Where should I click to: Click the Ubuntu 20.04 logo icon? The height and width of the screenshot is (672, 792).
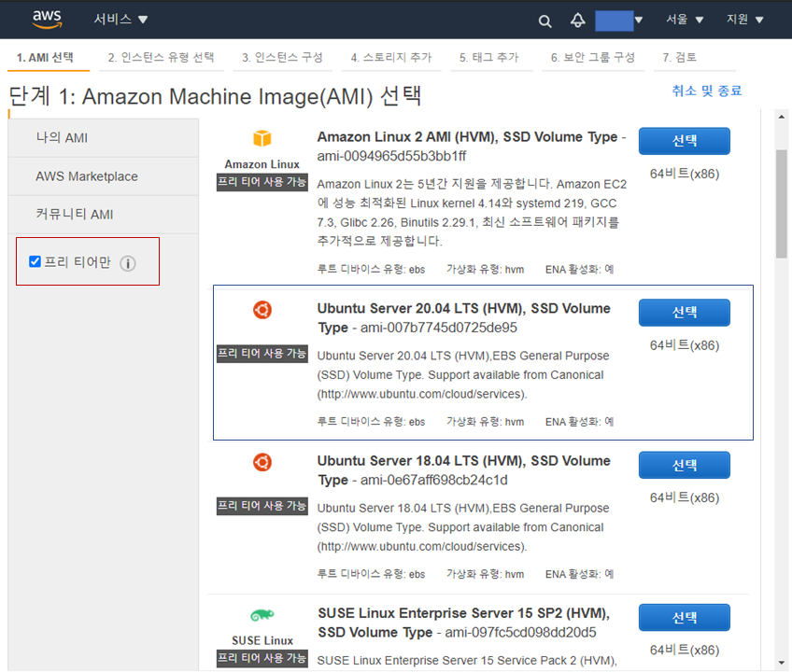click(x=262, y=310)
